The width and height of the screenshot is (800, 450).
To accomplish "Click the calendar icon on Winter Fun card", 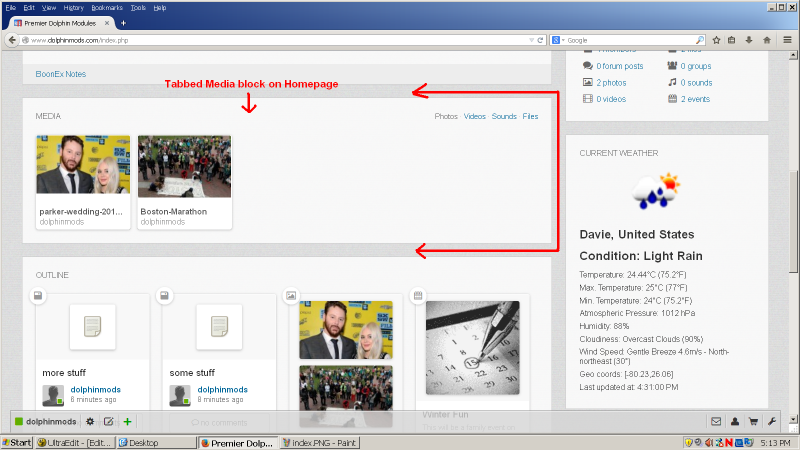I will tap(418, 295).
